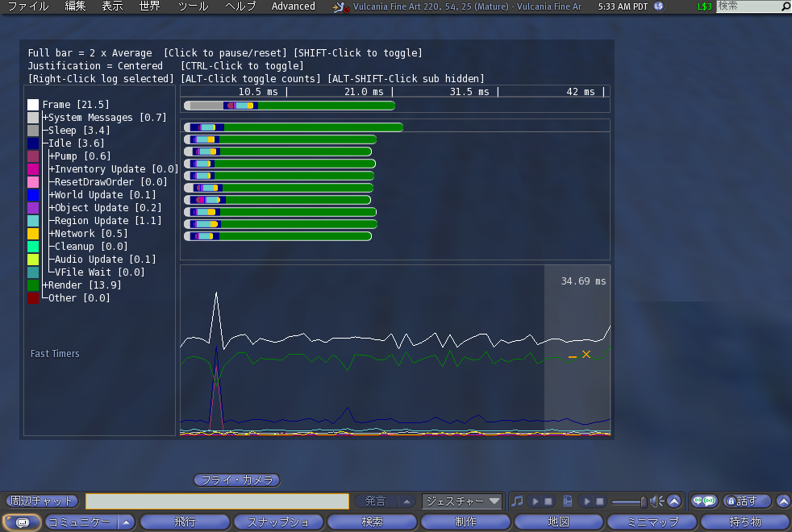Image resolution: width=792 pixels, height=532 pixels.
Task: Click the 地図 map button
Action: point(558,522)
